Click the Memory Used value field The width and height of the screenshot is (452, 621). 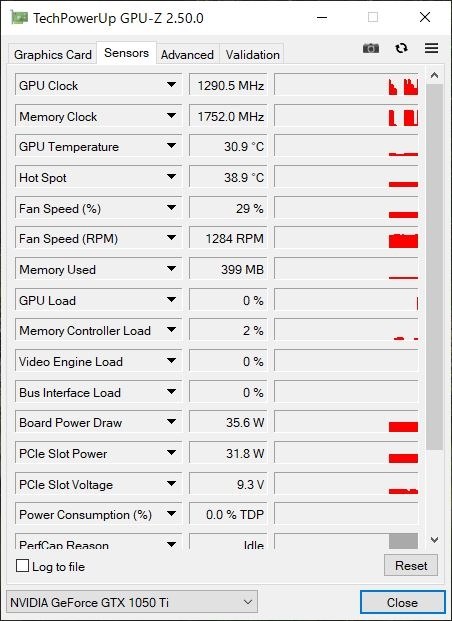[x=228, y=269]
